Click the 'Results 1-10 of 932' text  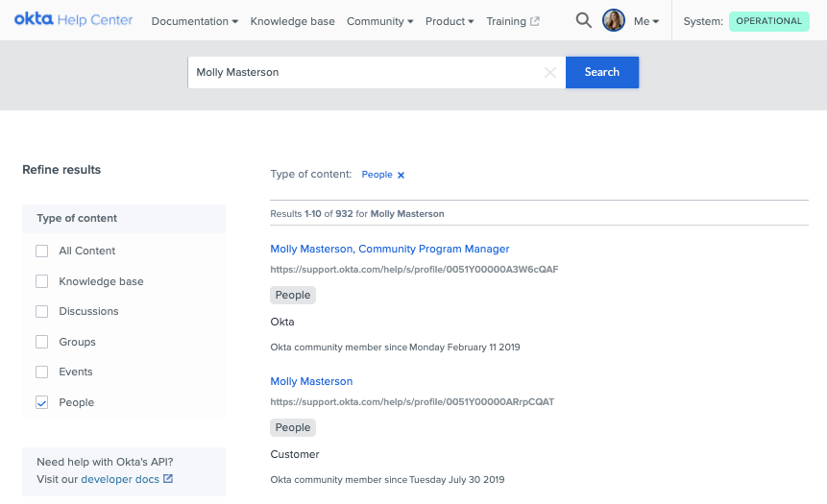(x=311, y=213)
